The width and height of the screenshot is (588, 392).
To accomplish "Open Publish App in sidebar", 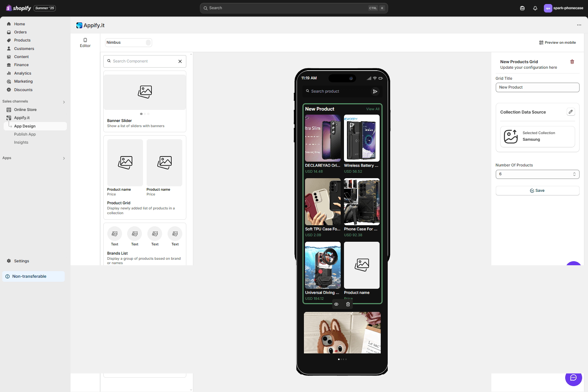I will click(25, 134).
